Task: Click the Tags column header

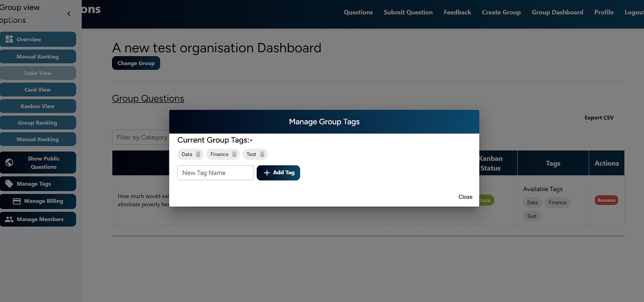Action: [553, 163]
